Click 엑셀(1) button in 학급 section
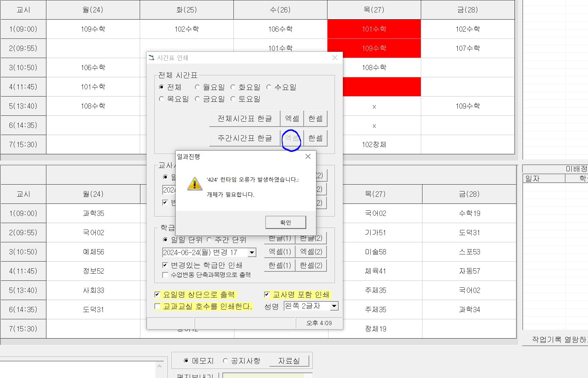This screenshot has width=588, height=378. (x=280, y=251)
